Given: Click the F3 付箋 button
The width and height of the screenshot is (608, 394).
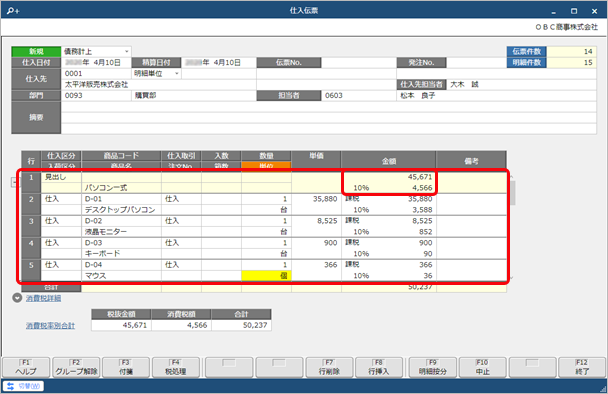Looking at the screenshot, I should [x=126, y=367].
